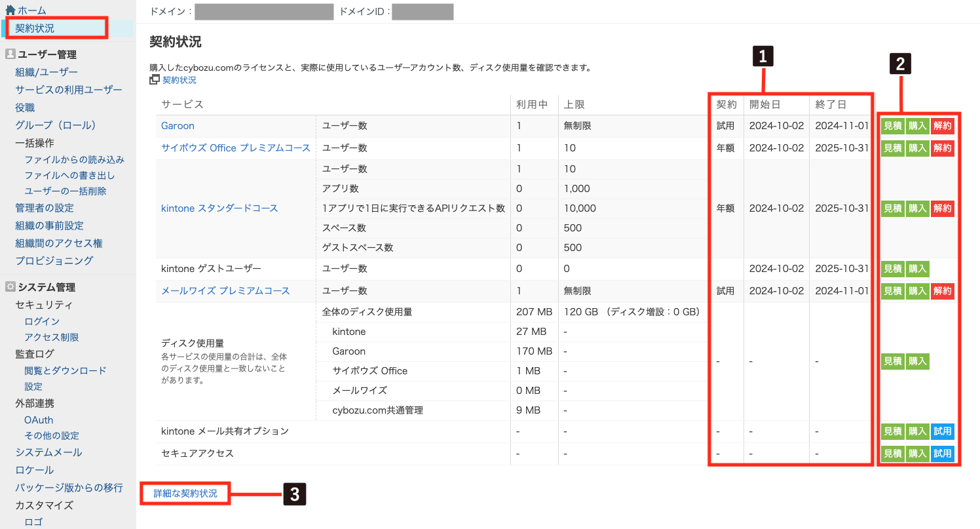Click the Home icon in sidebar
The width and height of the screenshot is (980, 529).
pyautogui.click(x=10, y=10)
